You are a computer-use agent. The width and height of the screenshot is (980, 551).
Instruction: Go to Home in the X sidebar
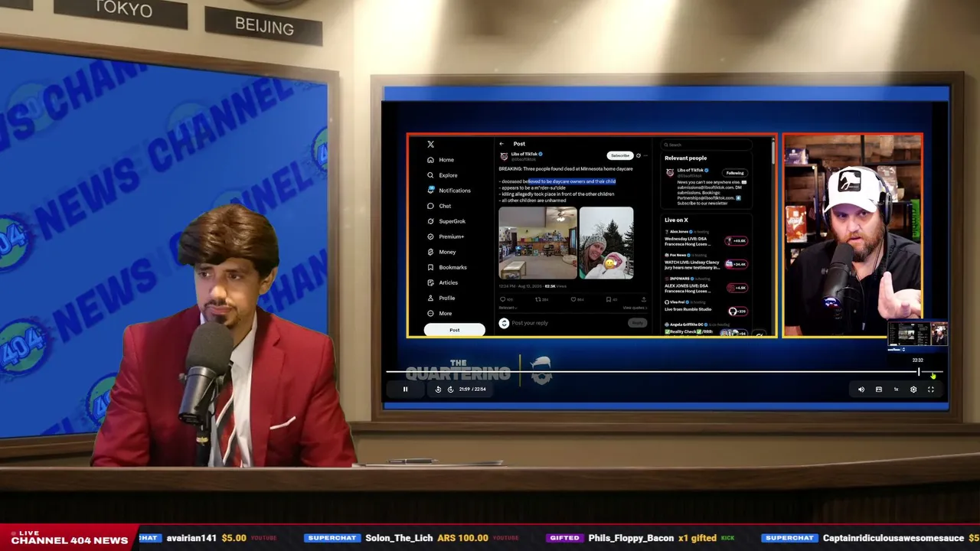[441, 160]
